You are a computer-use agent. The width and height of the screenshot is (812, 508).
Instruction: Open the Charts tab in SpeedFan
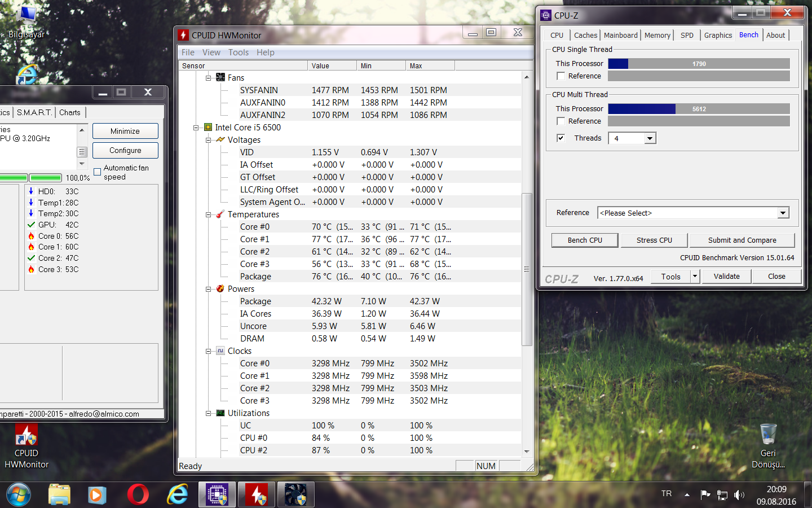pyautogui.click(x=70, y=112)
